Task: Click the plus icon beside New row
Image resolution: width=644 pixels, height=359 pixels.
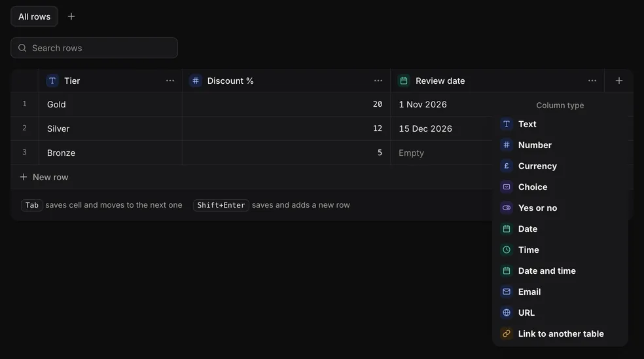Action: [24, 177]
